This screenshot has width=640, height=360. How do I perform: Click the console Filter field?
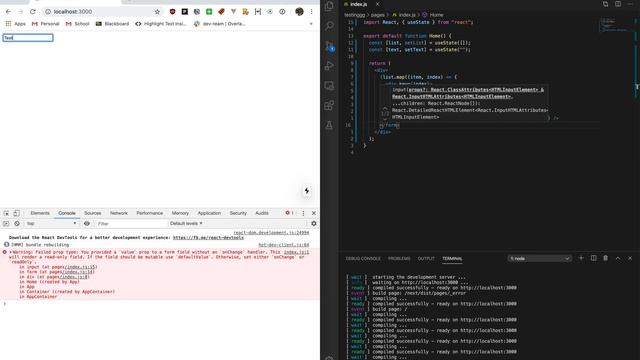(131, 224)
